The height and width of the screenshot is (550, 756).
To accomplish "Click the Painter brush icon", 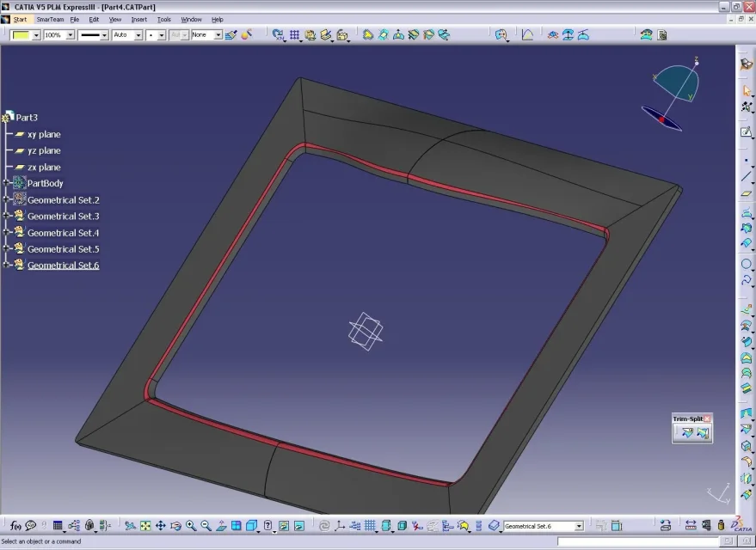I will [231, 34].
